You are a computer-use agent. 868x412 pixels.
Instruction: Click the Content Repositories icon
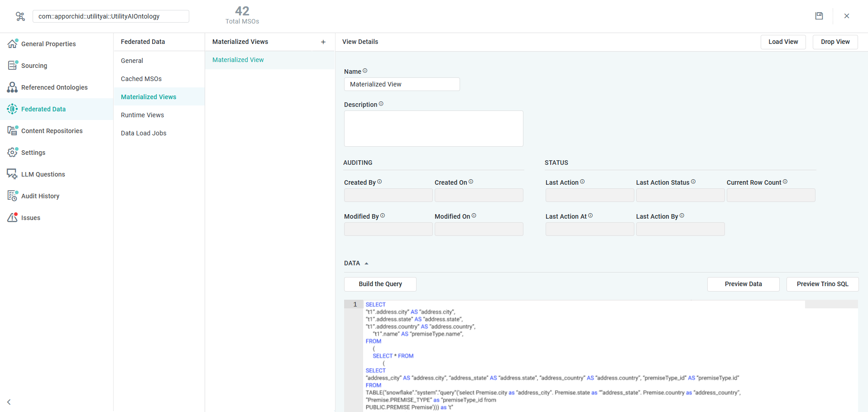click(x=13, y=130)
